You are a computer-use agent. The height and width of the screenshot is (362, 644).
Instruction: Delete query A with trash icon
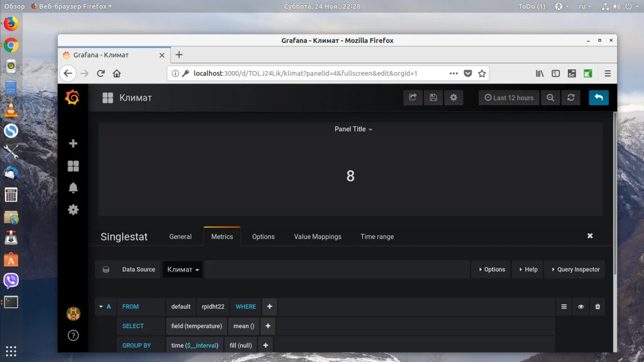(597, 307)
